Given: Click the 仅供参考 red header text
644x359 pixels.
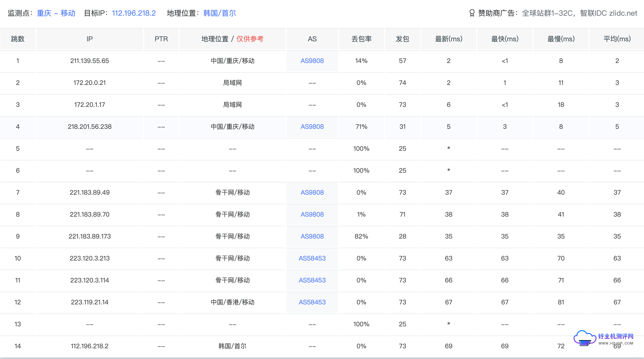Looking at the screenshot, I should click(250, 39).
